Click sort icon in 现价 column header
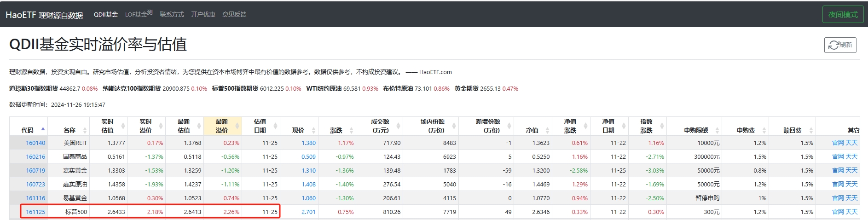This screenshot has height=220, width=868. (x=314, y=130)
